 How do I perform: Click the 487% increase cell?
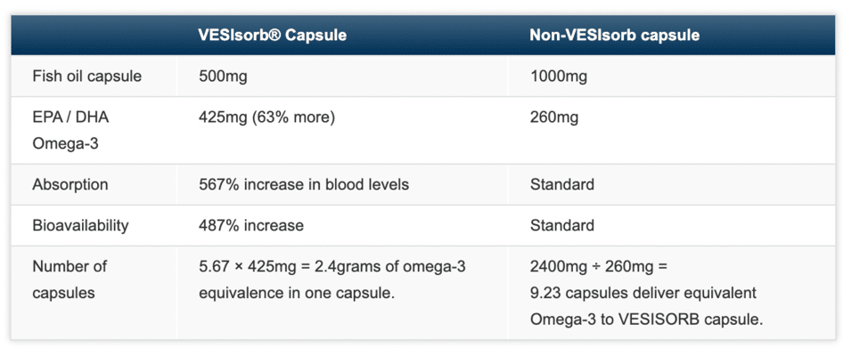251,225
